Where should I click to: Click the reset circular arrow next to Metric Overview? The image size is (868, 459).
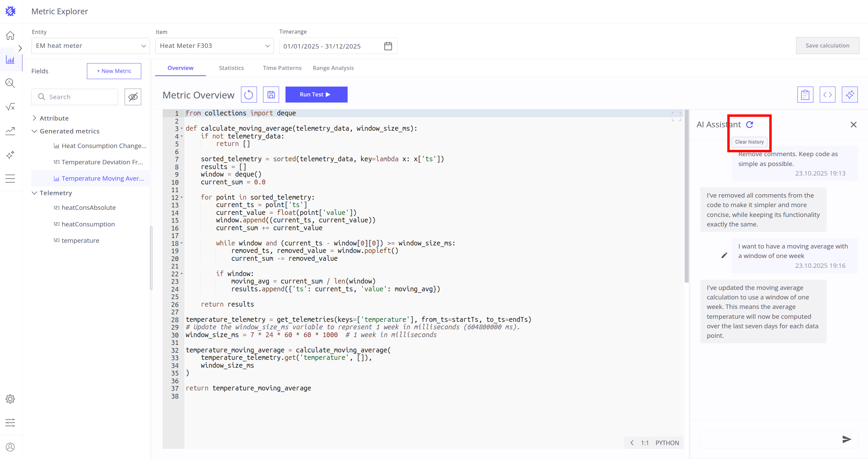(249, 94)
